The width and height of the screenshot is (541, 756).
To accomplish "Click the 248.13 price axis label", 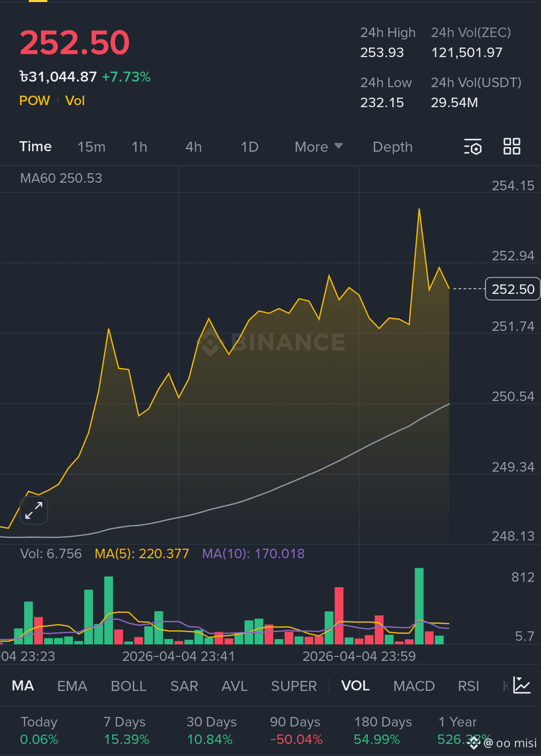I will pyautogui.click(x=513, y=536).
